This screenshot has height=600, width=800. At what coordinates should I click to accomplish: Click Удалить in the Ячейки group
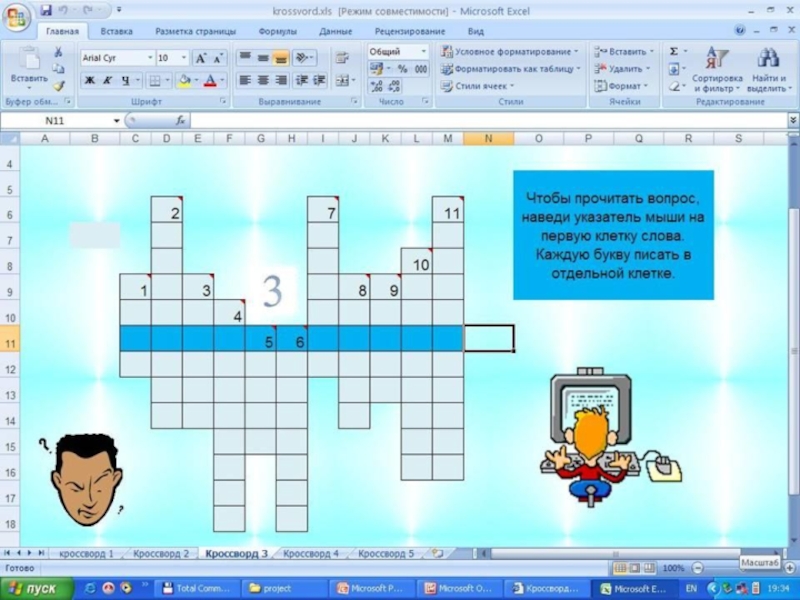[x=622, y=69]
